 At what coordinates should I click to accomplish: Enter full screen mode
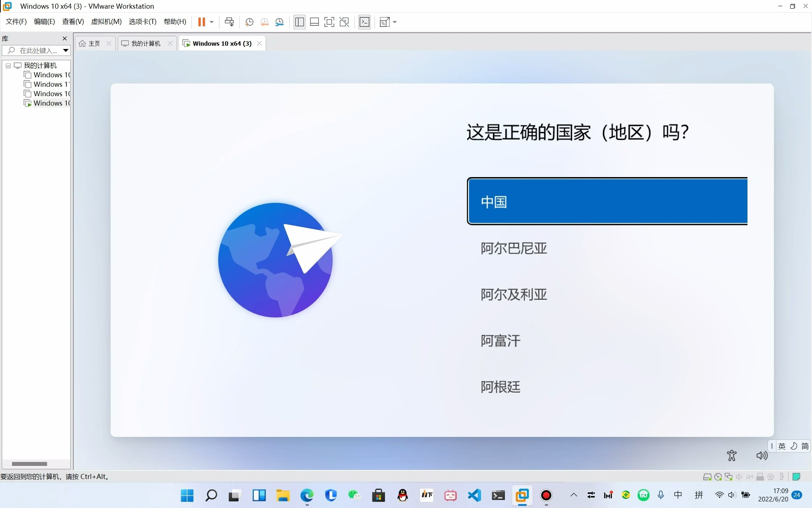pos(329,22)
